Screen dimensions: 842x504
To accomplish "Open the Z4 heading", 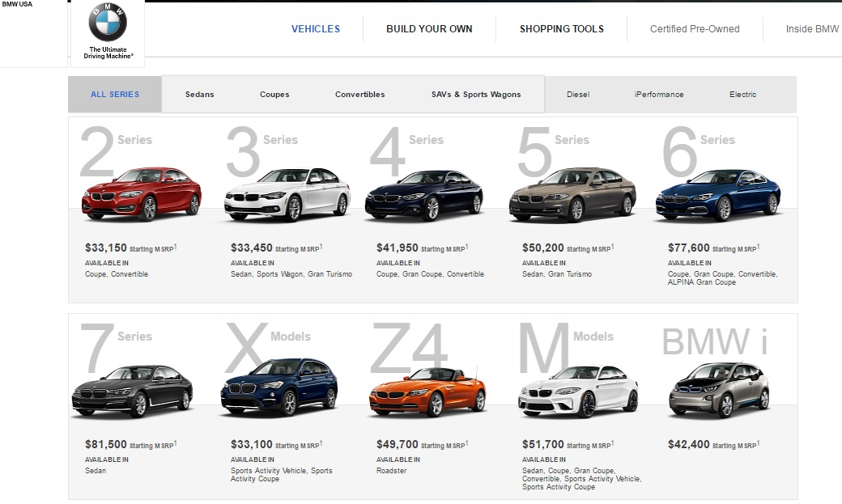I will (x=409, y=347).
